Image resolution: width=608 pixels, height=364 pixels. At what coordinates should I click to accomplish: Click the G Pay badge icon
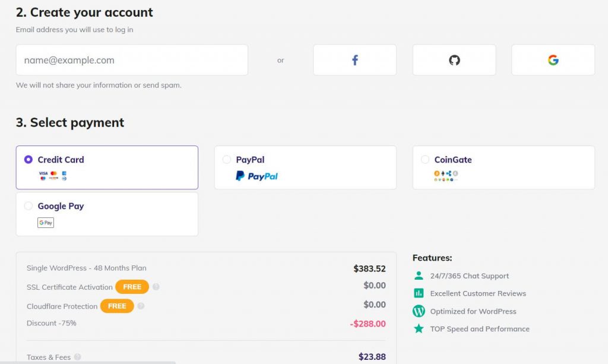(45, 222)
